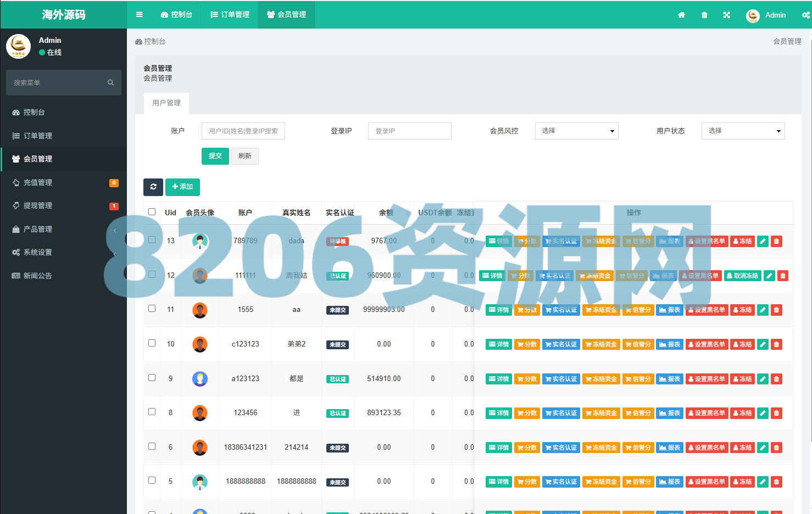Open the 用户状态 dropdown

pyautogui.click(x=743, y=131)
